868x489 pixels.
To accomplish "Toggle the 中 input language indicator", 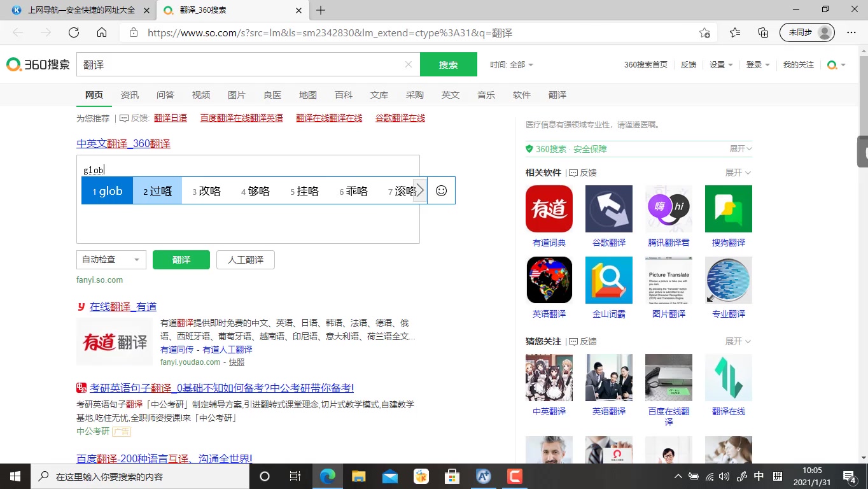I will (759, 476).
